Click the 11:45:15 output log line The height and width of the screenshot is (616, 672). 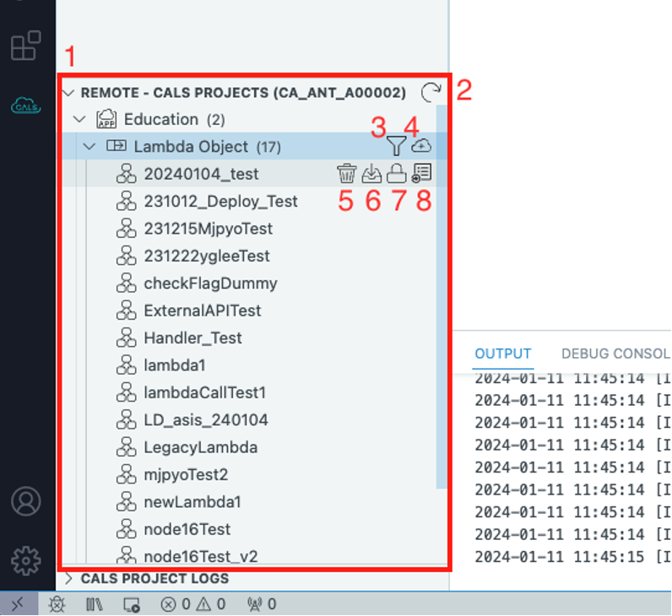[x=572, y=557]
